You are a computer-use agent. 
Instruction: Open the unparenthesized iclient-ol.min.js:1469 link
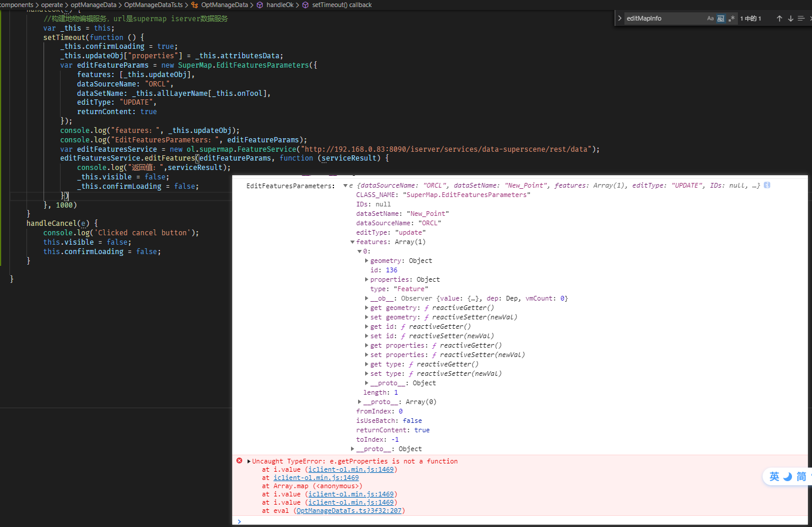(x=316, y=478)
